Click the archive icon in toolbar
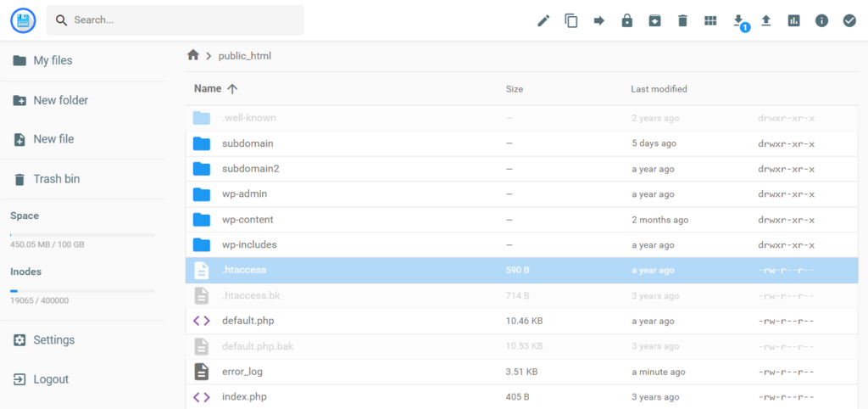This screenshot has height=409, width=868. coord(655,21)
